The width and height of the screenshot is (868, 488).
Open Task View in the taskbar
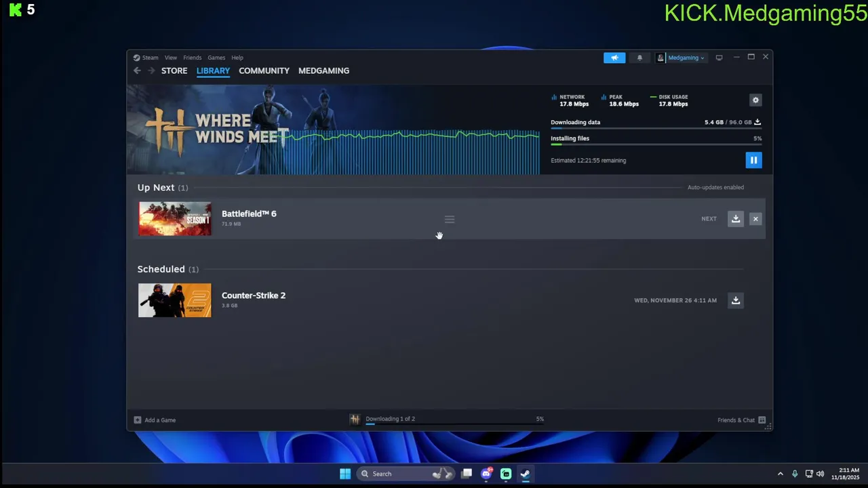click(467, 474)
